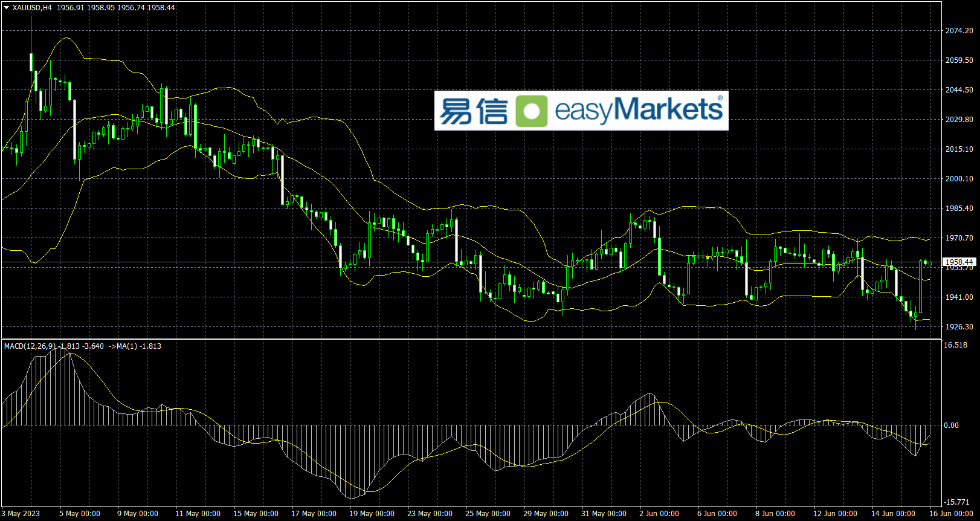Click the 2 Jun 00:00 time label
This screenshot has width=980, height=521.
pyautogui.click(x=659, y=514)
